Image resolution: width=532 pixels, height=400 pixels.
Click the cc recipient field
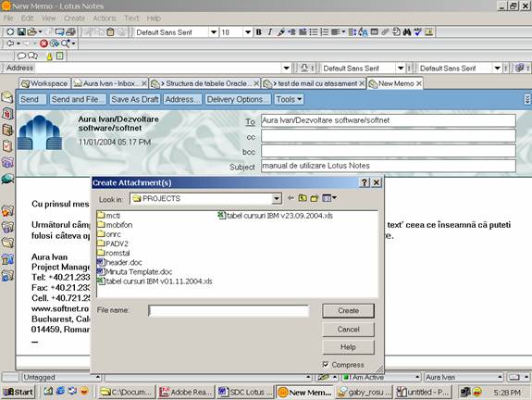click(389, 136)
